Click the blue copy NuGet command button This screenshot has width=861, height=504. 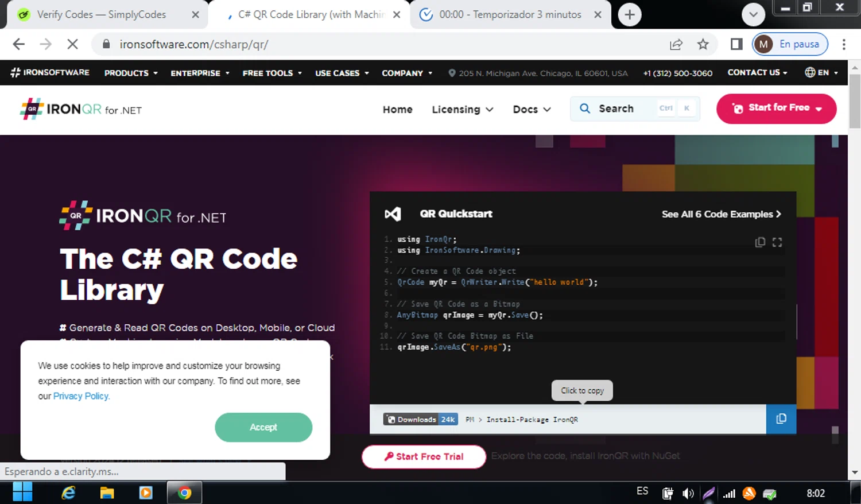(781, 419)
